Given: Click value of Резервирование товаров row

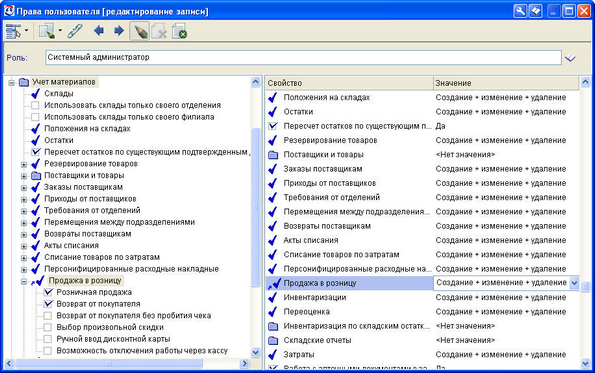Looking at the screenshot, I should click(501, 140).
